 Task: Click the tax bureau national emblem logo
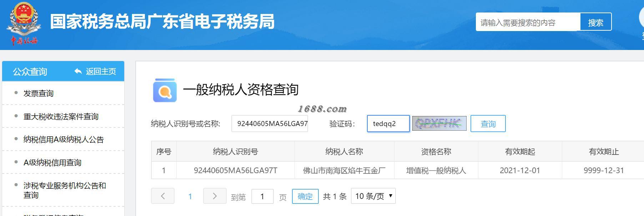[x=24, y=24]
